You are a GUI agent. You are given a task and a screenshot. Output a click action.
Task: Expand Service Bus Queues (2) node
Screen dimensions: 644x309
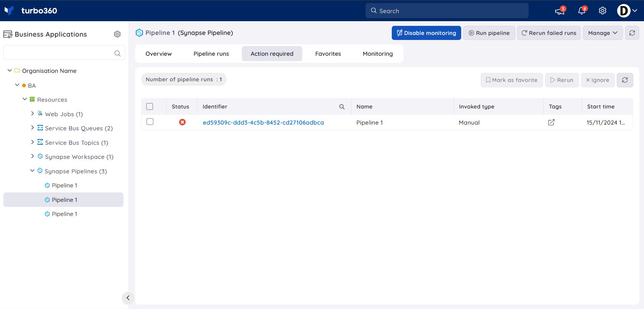tap(32, 128)
